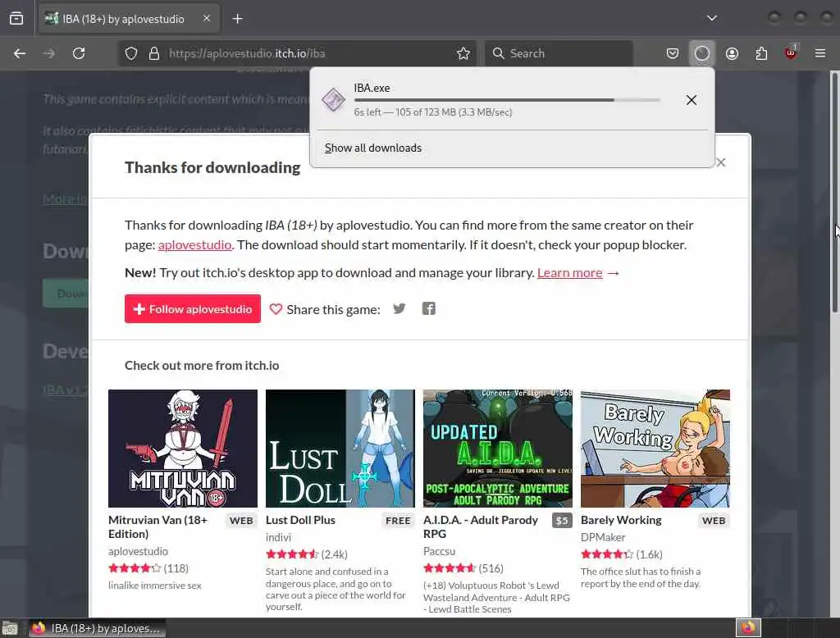Click the $5 price tag on A.I.D.A.
The height and width of the screenshot is (638, 840).
[x=562, y=521]
